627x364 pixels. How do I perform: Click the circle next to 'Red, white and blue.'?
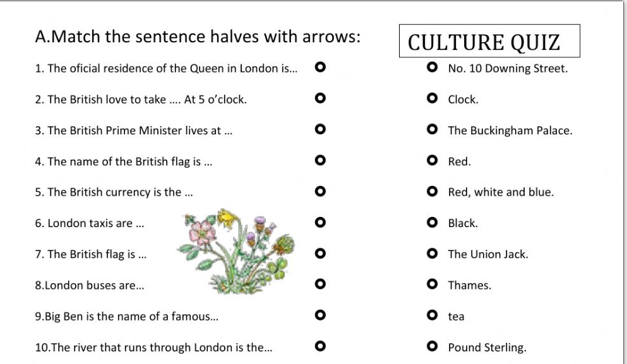432,191
